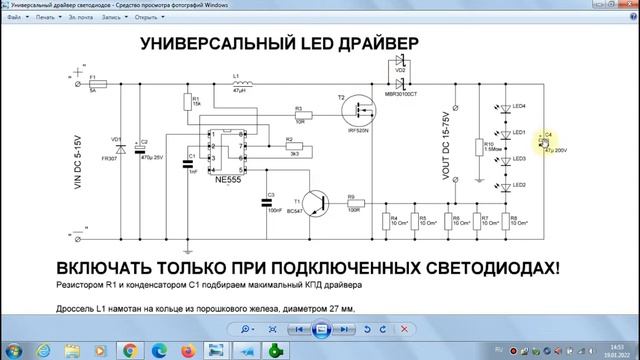Image resolution: width=640 pixels, height=360 pixels.
Task: Open Windows Explorer folder from the taskbar
Action: [x=72, y=351]
